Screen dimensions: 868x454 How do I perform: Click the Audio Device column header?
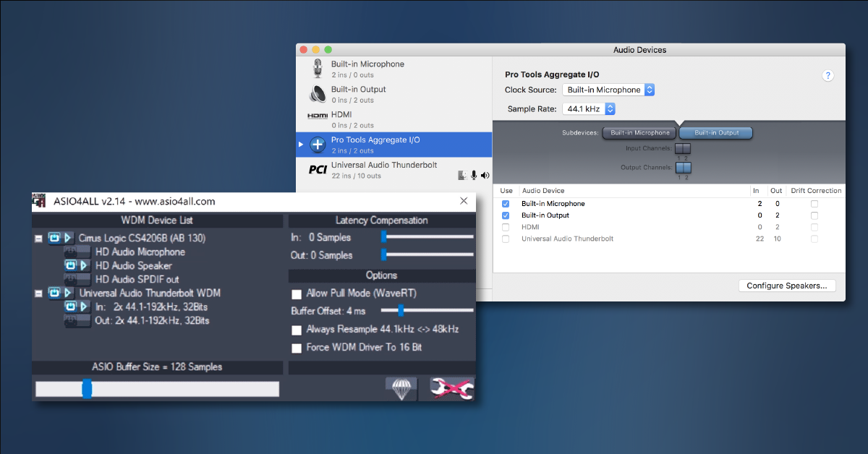542,191
